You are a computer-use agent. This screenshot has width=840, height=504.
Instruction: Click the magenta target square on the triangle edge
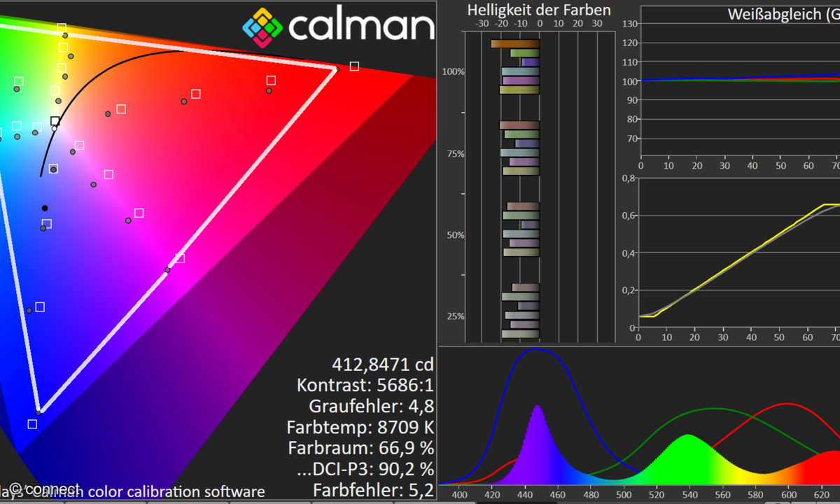pyautogui.click(x=180, y=258)
